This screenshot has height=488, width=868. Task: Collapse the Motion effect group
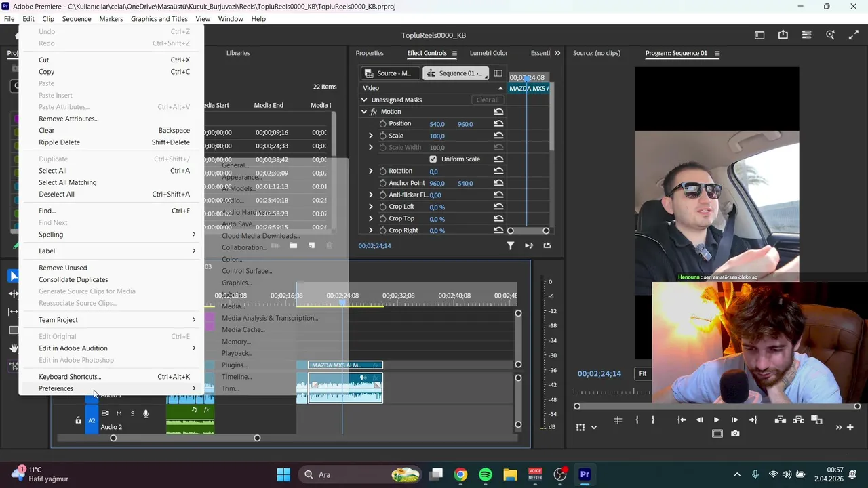364,112
